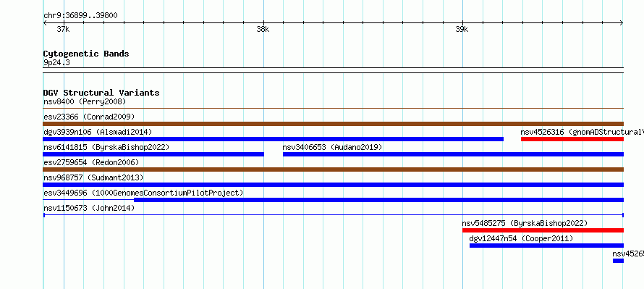Click the ruler's left arrow end
Image resolution: width=644 pixels, height=289 pixels.
point(45,23)
